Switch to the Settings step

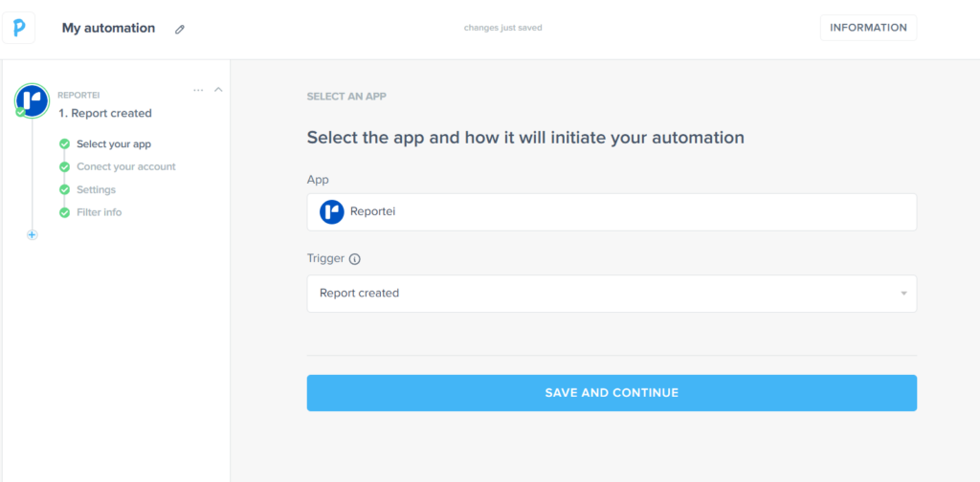click(x=96, y=189)
